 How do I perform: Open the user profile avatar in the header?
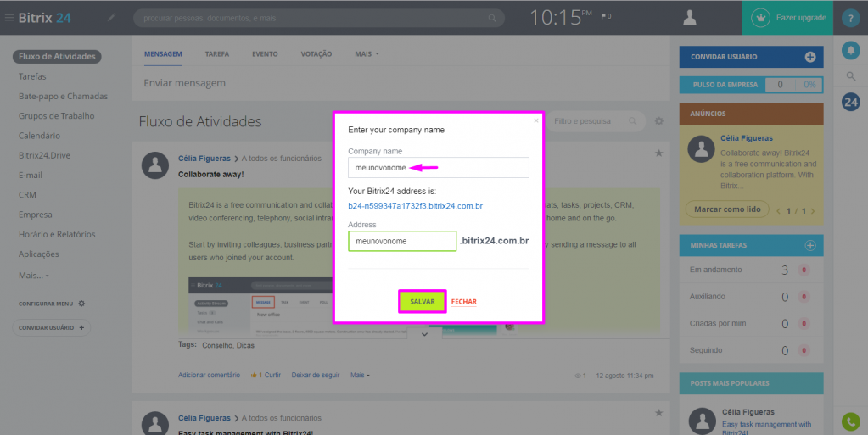[690, 18]
